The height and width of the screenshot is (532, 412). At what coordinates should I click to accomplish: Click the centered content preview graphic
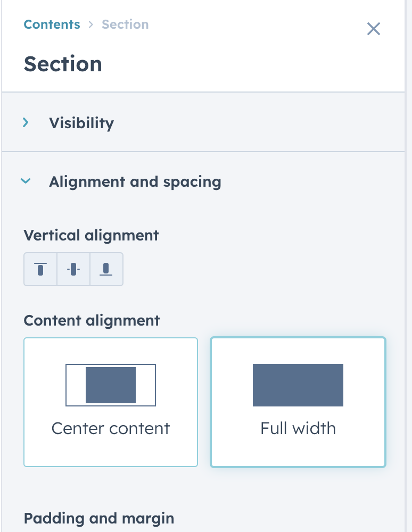pos(111,385)
